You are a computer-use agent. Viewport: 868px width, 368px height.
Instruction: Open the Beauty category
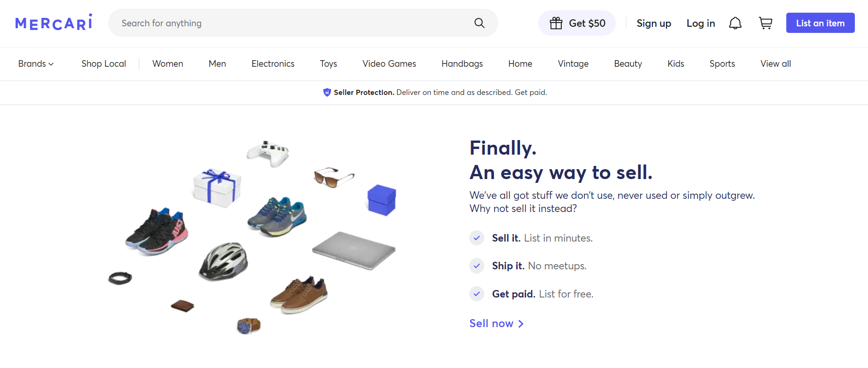click(628, 63)
